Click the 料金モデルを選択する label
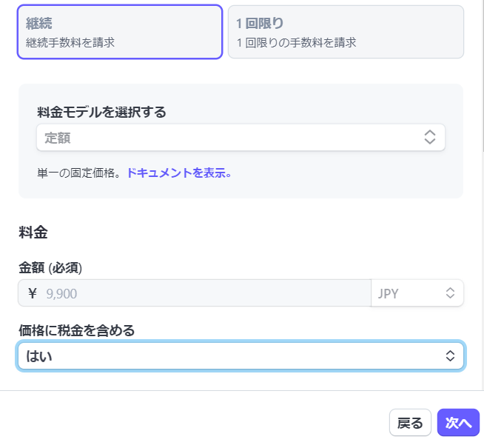The height and width of the screenshot is (448, 484). 101,113
